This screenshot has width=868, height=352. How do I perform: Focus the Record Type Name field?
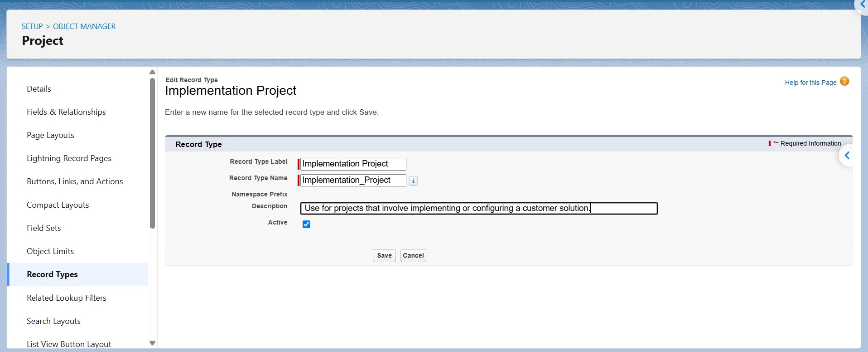coord(353,180)
